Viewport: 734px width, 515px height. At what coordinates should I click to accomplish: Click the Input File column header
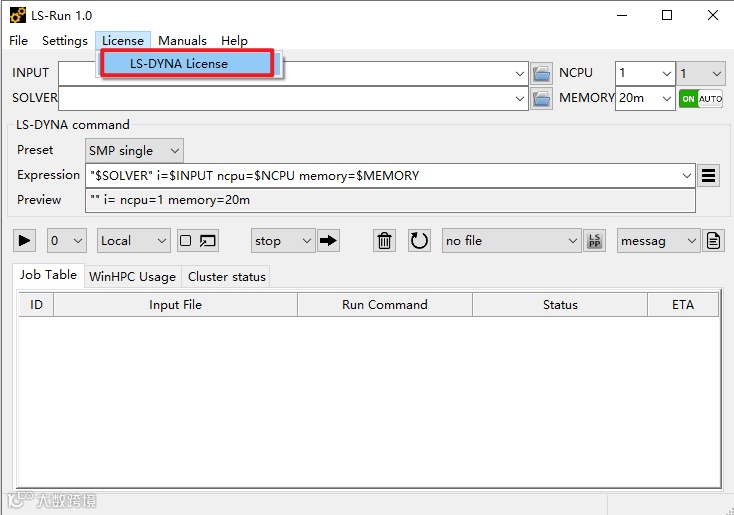click(x=176, y=305)
